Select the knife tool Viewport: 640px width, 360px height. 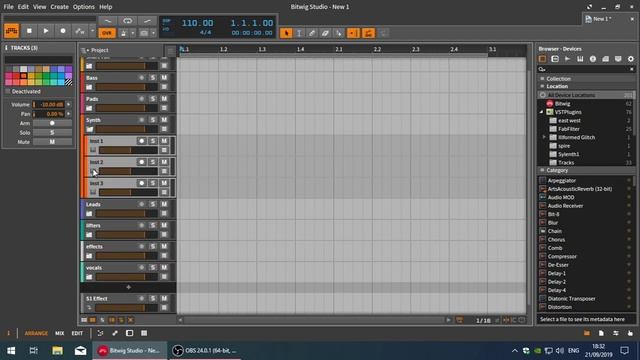[338, 33]
